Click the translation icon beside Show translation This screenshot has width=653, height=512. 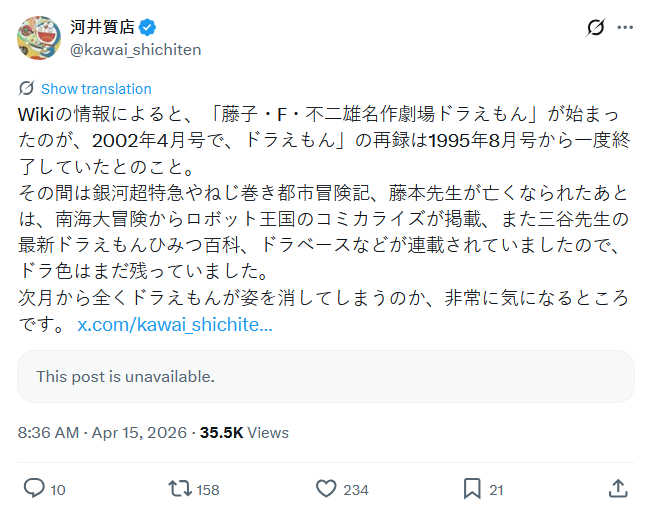(27, 89)
